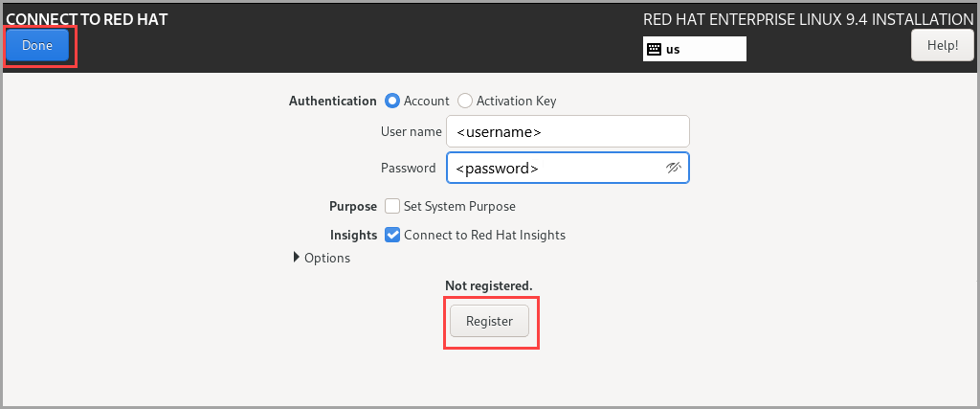Image resolution: width=980 pixels, height=409 pixels.
Task: Click the Done button
Action: [x=37, y=45]
